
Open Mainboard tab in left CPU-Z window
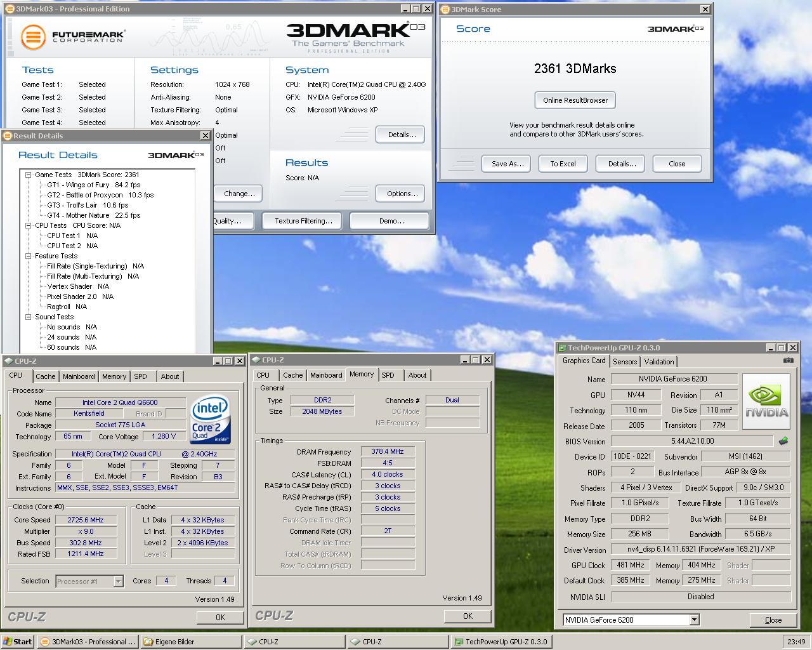[79, 376]
